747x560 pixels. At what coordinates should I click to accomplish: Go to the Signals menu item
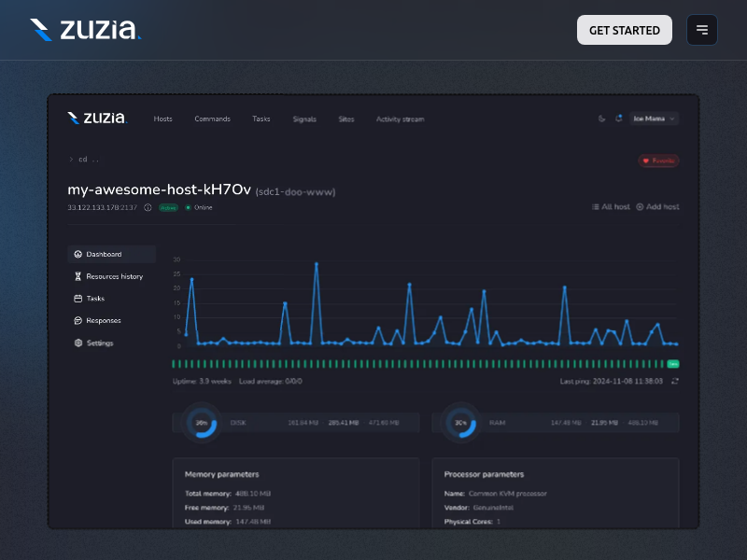pos(304,119)
